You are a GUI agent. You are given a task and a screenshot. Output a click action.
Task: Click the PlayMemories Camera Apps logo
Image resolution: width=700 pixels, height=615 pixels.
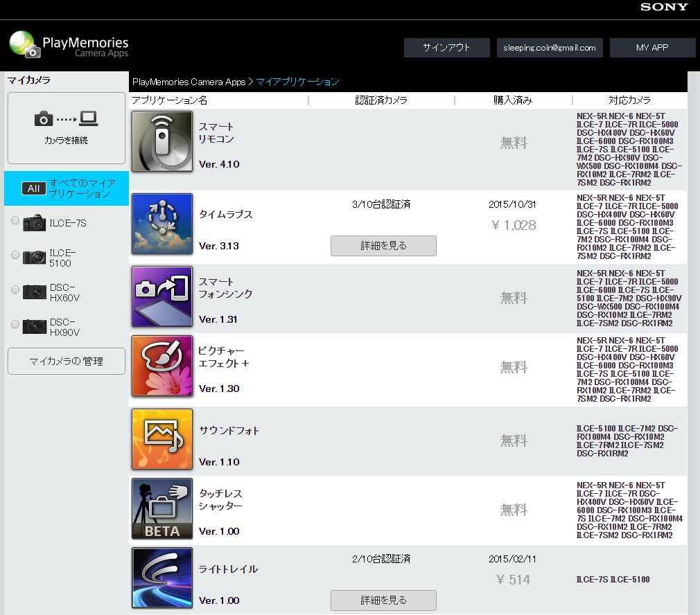pyautogui.click(x=69, y=44)
